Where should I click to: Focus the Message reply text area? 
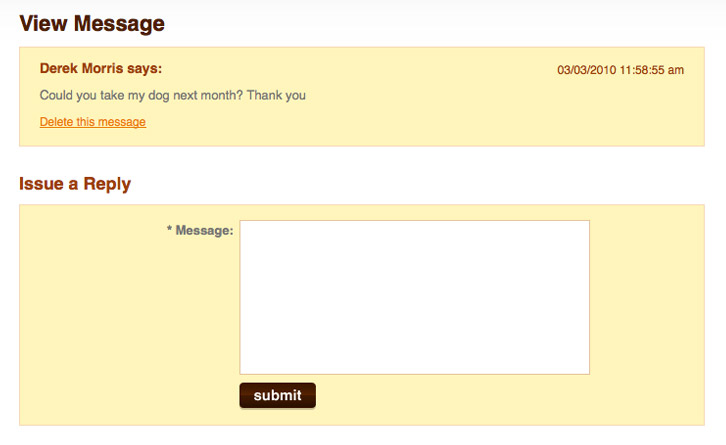point(414,297)
